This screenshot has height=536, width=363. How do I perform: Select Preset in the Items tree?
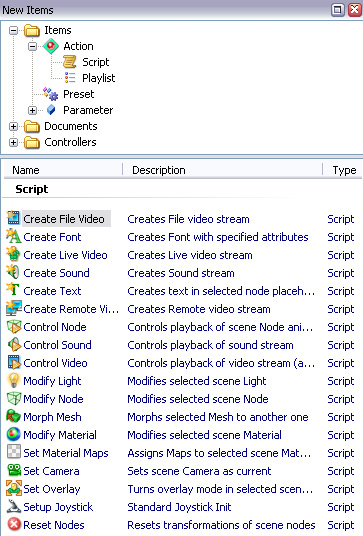coord(78,94)
